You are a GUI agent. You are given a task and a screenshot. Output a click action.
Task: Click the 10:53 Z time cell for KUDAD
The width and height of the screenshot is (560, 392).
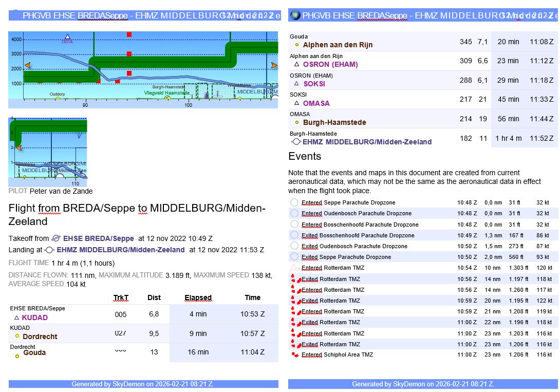[x=252, y=314]
